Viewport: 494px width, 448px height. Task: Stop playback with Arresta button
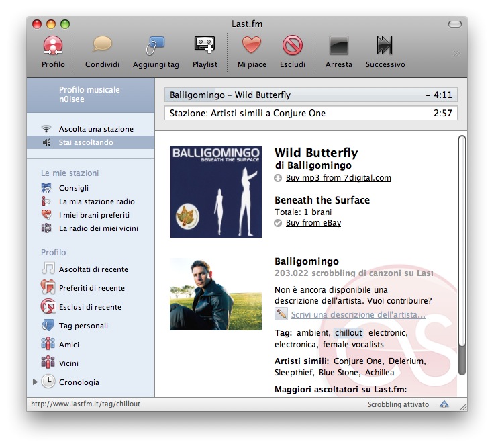point(339,45)
